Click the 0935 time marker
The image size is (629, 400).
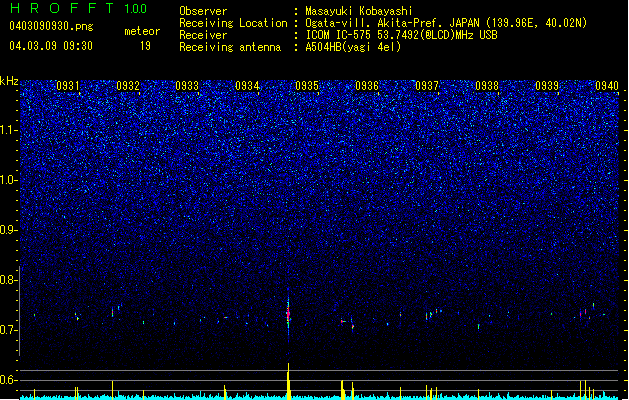pos(307,86)
